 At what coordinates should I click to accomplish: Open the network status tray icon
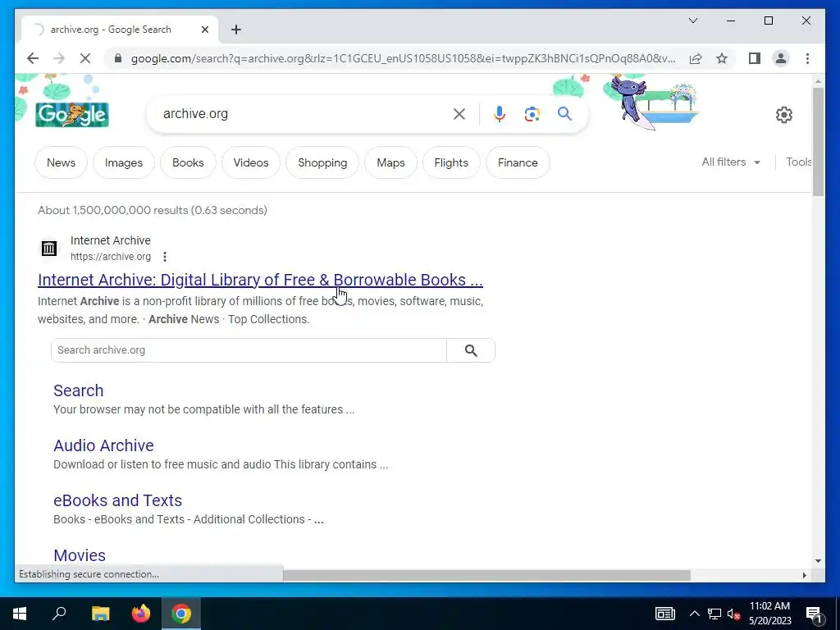coord(714,614)
